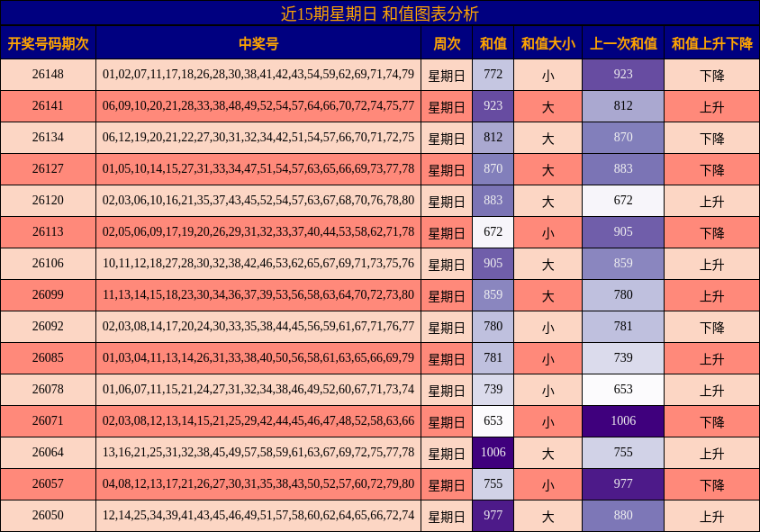
Task: Click the sum value 905 in row 26106
Action: click(493, 264)
